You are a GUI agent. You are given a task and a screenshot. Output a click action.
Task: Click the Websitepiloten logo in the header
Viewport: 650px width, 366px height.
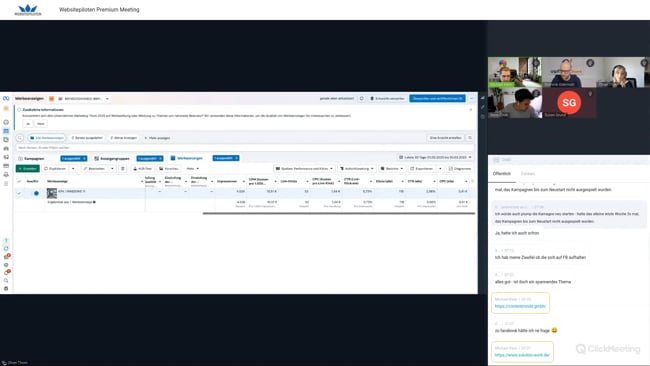28,10
